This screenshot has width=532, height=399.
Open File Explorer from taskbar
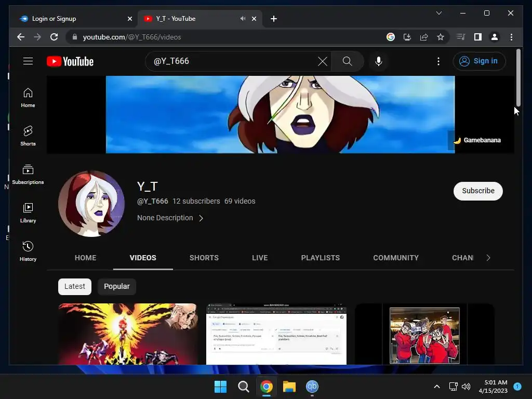(289, 387)
